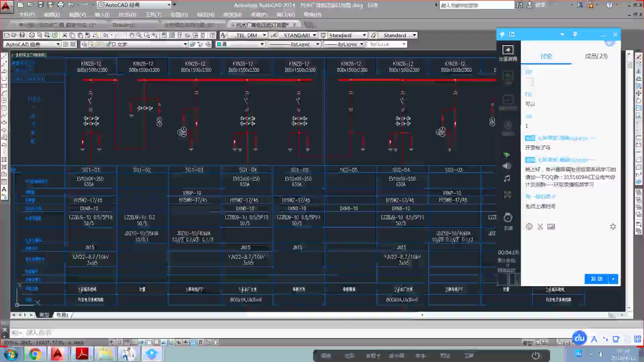Switch to the 成员(23) tab in the chat
Image resolution: width=644 pixels, height=362 pixels.
(596, 56)
